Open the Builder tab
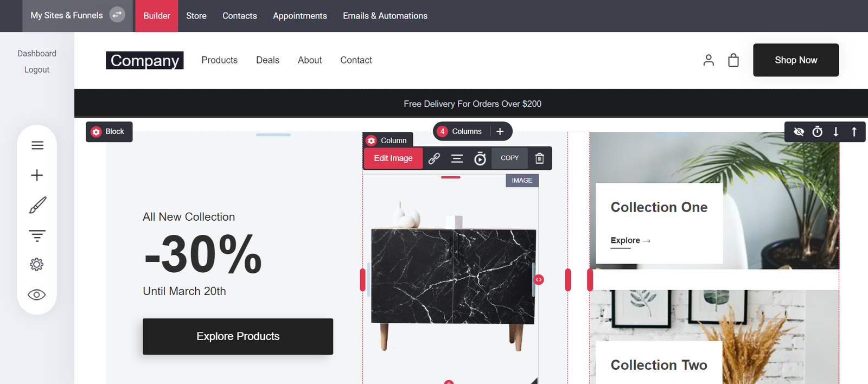This screenshot has width=868, height=384. 157,16
